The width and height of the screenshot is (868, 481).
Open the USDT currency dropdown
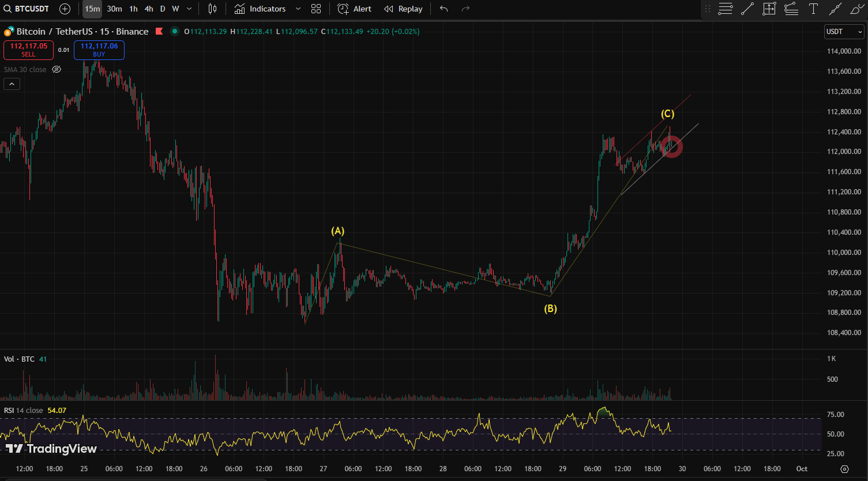click(x=844, y=32)
